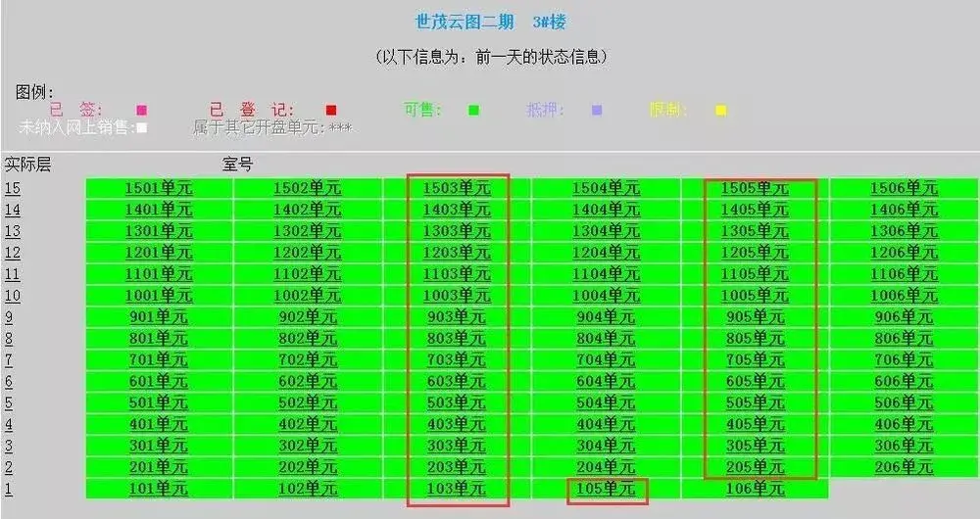
Task: Open unit 301单元
Action: 159,446
